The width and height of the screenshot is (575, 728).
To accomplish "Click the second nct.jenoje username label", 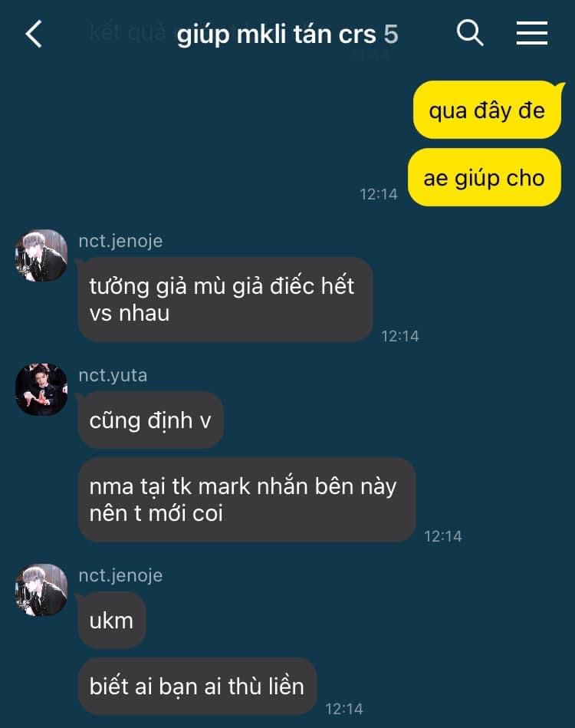I will (120, 575).
